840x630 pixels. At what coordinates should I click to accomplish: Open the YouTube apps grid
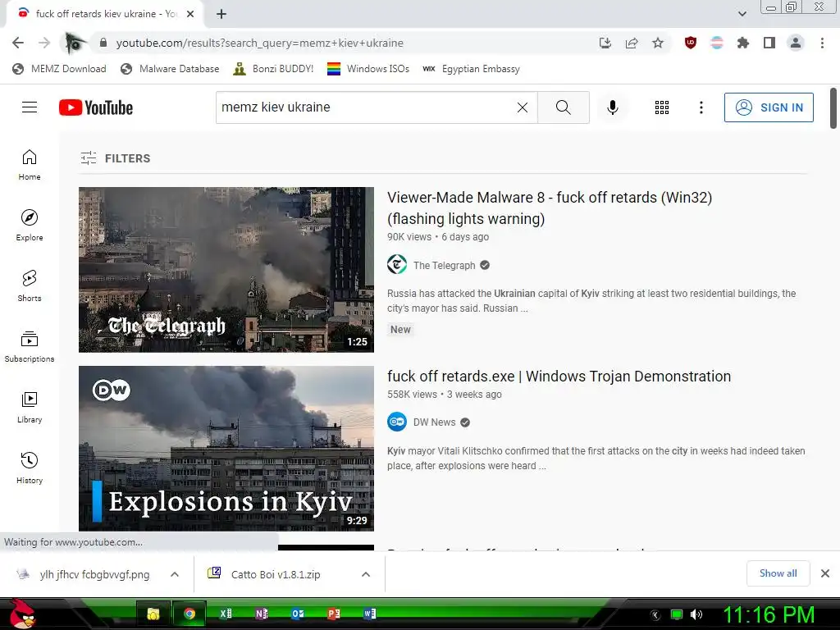coord(662,107)
